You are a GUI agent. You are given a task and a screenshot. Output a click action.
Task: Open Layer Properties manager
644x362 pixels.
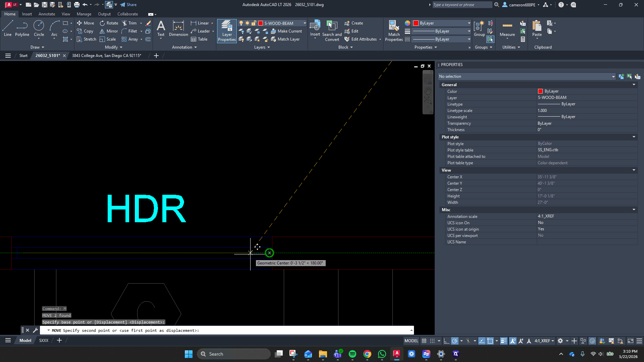point(227,31)
